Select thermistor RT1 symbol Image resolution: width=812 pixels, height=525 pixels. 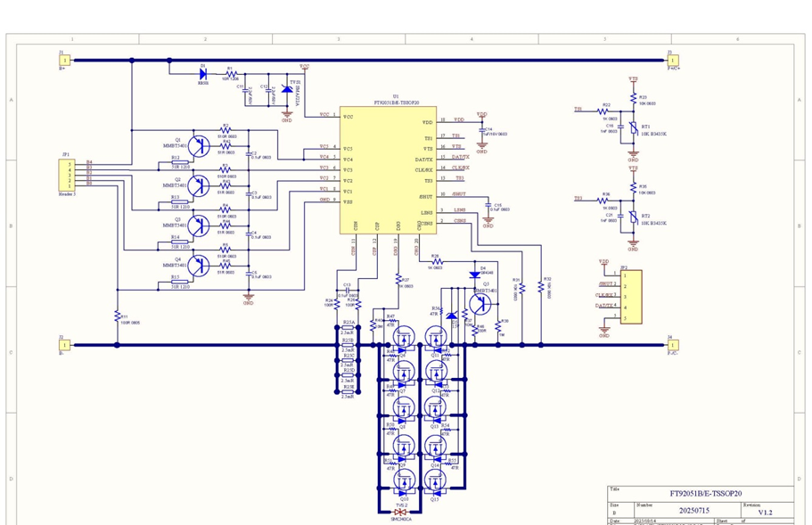tap(633, 129)
